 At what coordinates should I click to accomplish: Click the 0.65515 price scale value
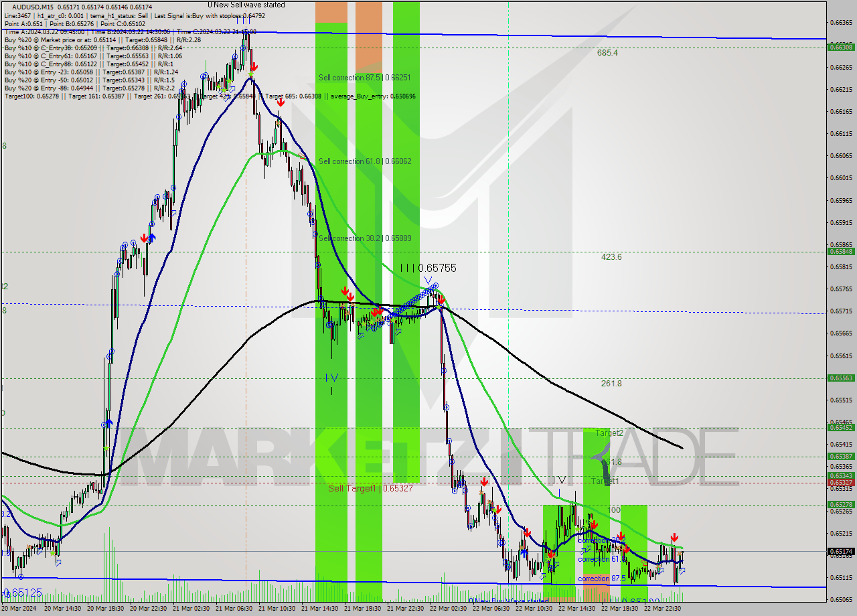click(841, 400)
